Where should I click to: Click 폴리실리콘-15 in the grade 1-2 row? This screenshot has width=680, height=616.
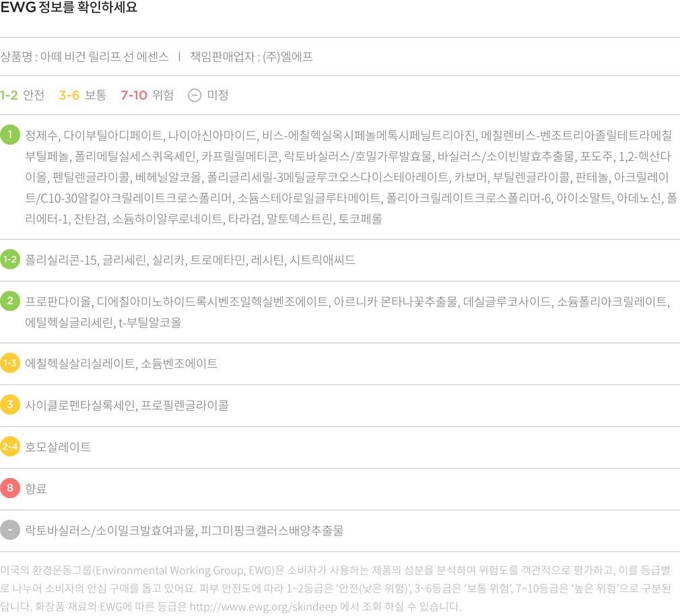[x=61, y=259]
